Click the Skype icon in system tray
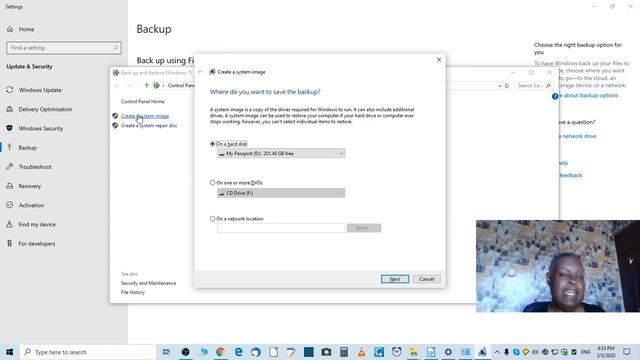This screenshot has width=640, height=360. pos(516,352)
